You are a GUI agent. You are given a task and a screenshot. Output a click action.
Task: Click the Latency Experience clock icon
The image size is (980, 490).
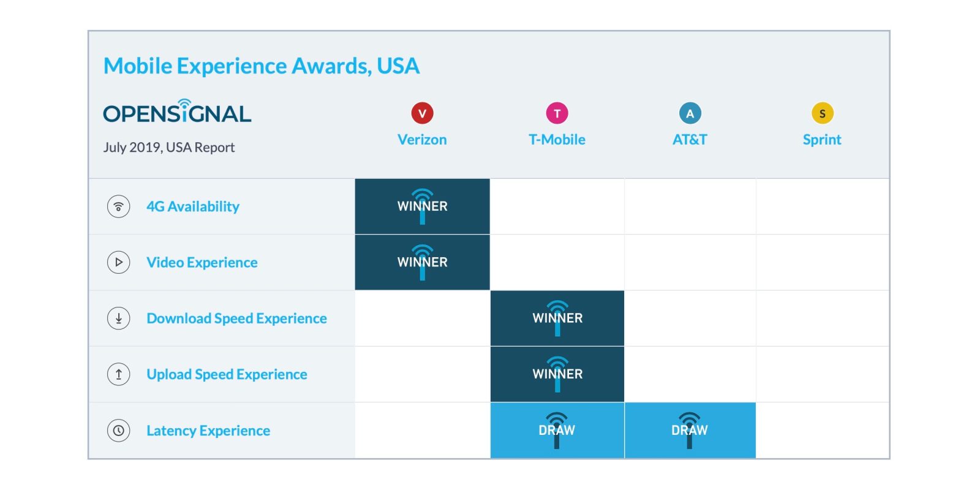[x=119, y=431]
